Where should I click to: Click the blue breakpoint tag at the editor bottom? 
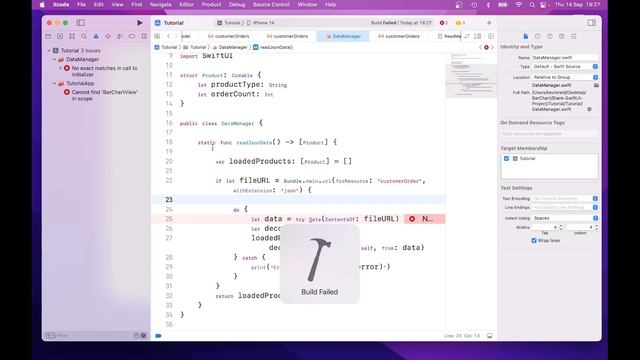click(158, 336)
